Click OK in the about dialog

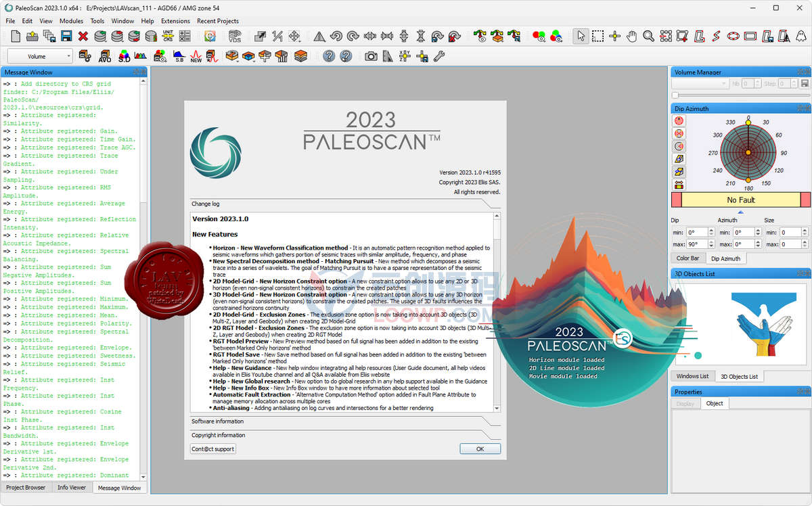click(x=480, y=448)
